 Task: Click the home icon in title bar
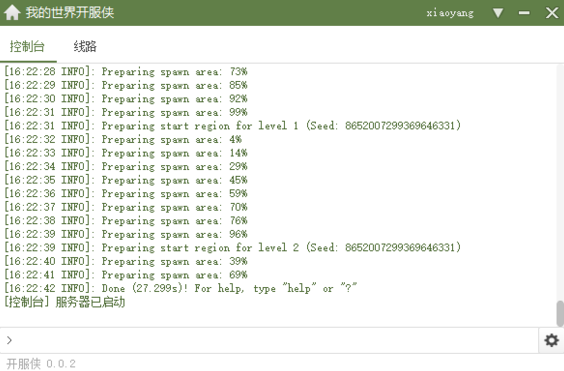click(x=12, y=13)
